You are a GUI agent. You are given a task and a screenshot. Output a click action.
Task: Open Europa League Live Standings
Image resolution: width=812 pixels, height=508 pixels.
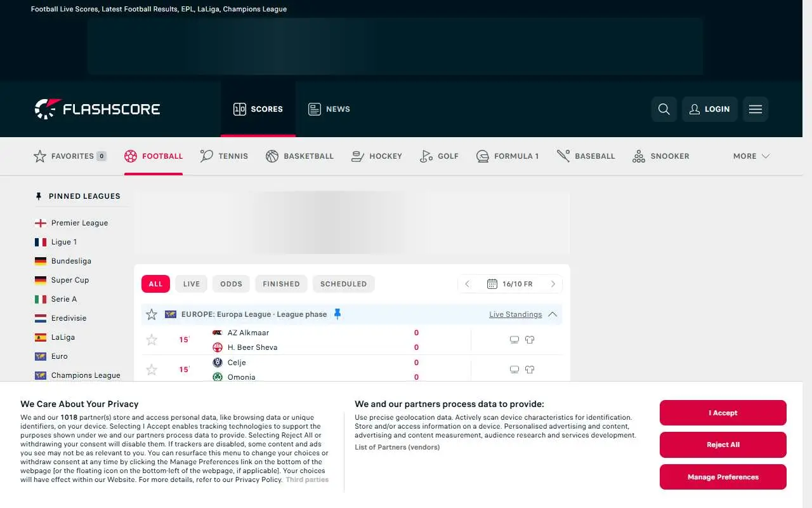515,314
